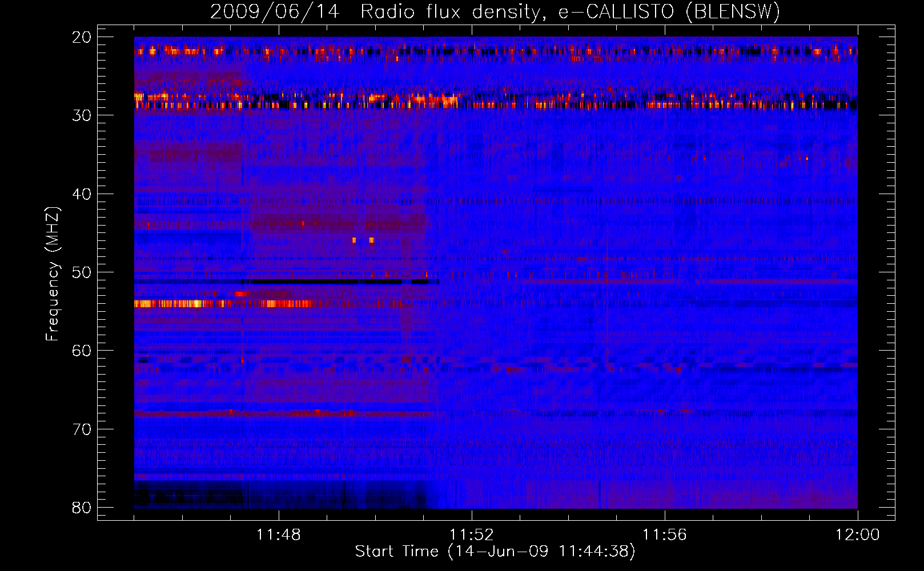Viewport: 924px width, 571px height.
Task: Click the 40 MHz frequency tick label
Action: pos(82,194)
